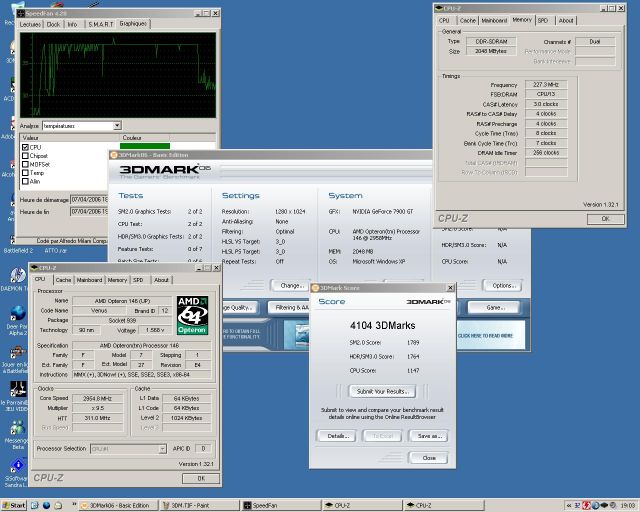
Task: Open the Analyse temperatures dropdown
Action: pyautogui.click(x=117, y=126)
